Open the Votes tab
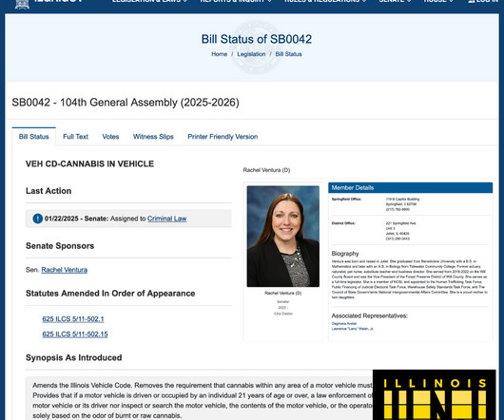Viewport: 504px width, 420px height. (x=110, y=137)
